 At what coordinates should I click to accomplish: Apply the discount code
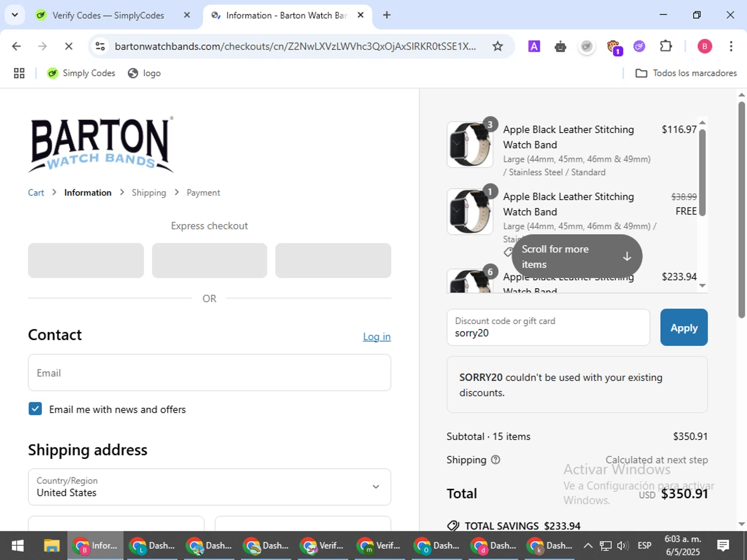(x=684, y=327)
